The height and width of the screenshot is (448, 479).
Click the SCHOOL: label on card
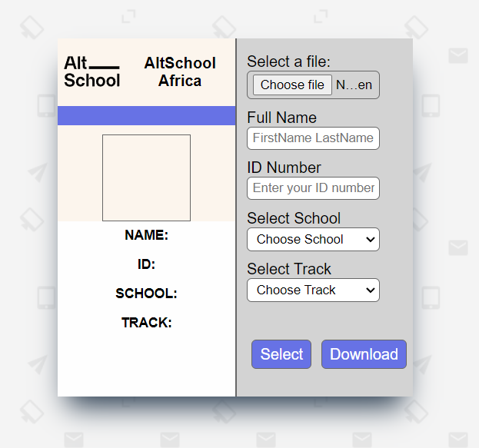(146, 294)
